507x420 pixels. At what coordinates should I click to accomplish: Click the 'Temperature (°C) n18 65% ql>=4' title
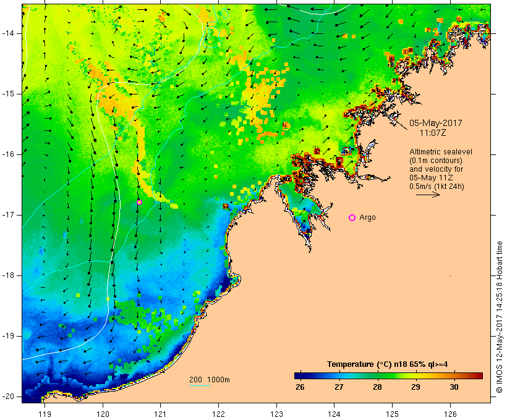[388, 364]
